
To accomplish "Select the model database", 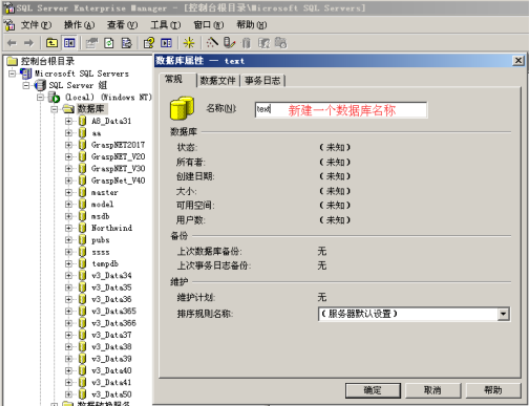I will [103, 204].
